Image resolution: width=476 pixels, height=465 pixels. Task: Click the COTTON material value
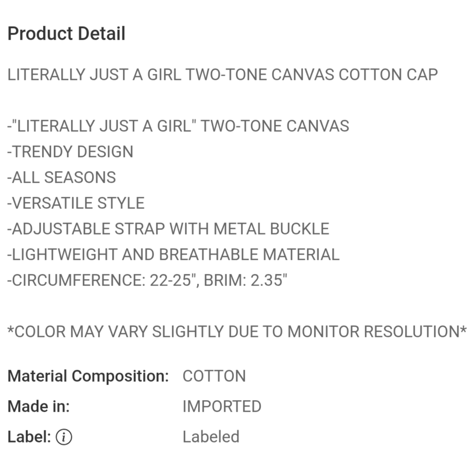[214, 376]
